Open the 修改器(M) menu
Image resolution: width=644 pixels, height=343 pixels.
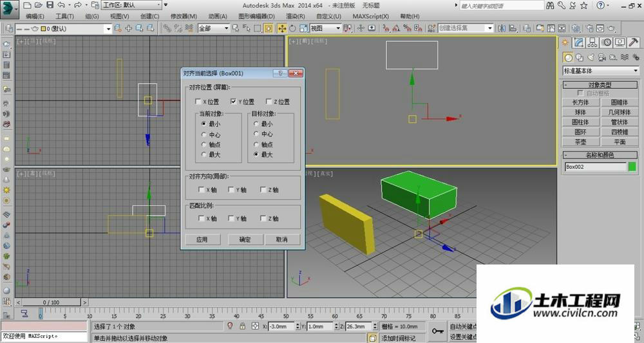(x=184, y=17)
